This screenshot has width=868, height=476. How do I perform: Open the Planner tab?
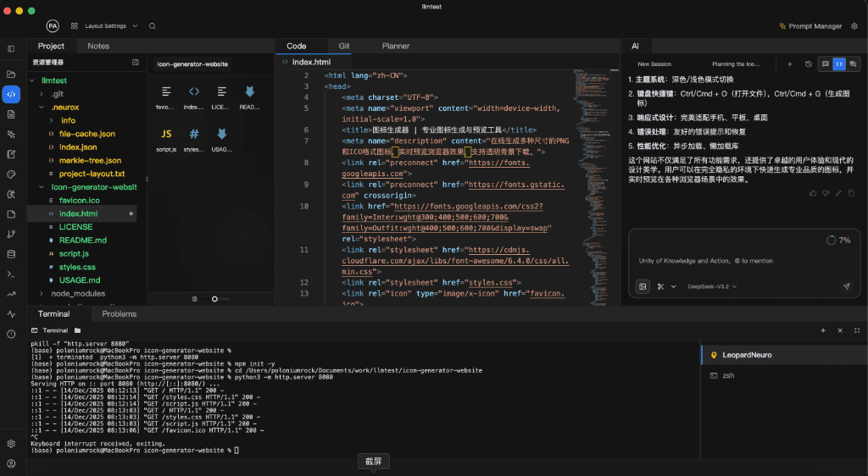coord(396,46)
